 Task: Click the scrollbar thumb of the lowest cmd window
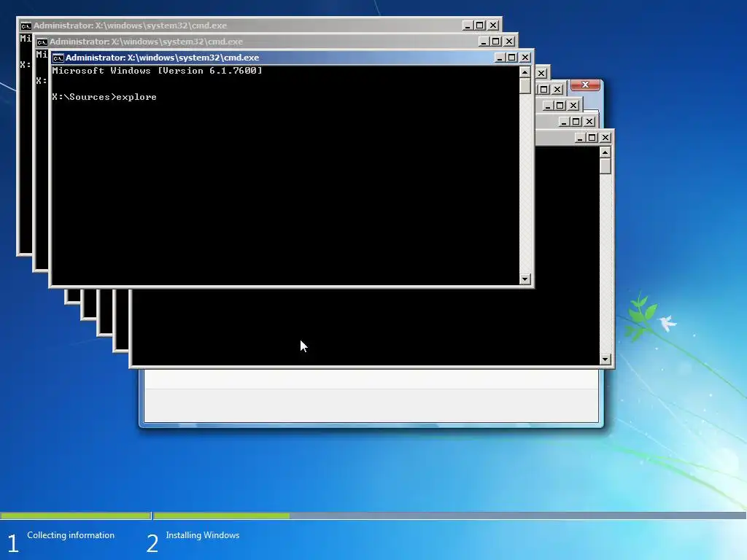pyautogui.click(x=605, y=166)
